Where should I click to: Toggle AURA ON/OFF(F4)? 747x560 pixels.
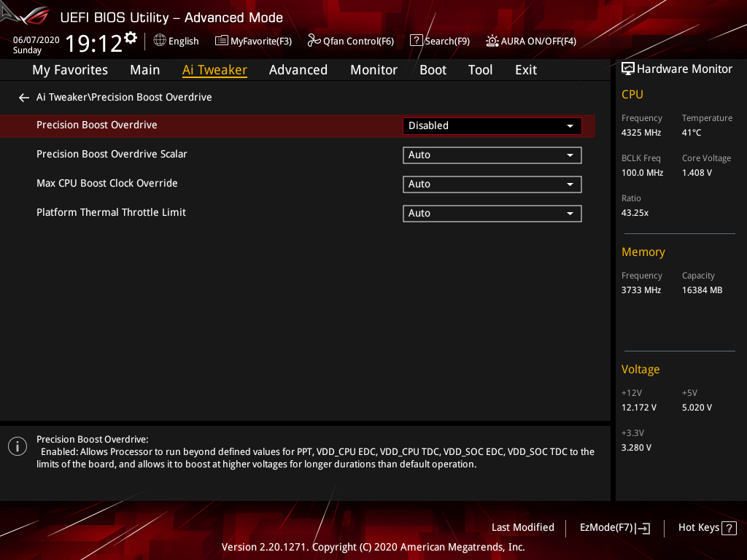[531, 41]
